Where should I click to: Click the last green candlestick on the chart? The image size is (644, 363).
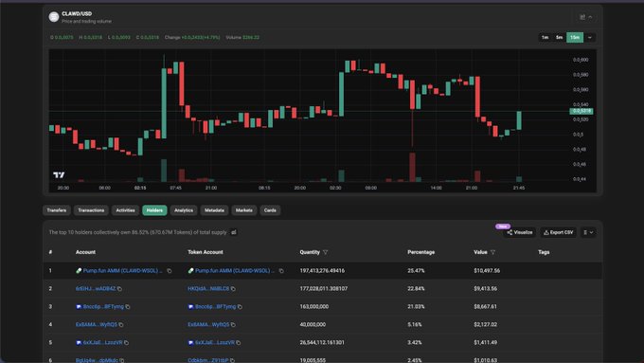pos(519,120)
